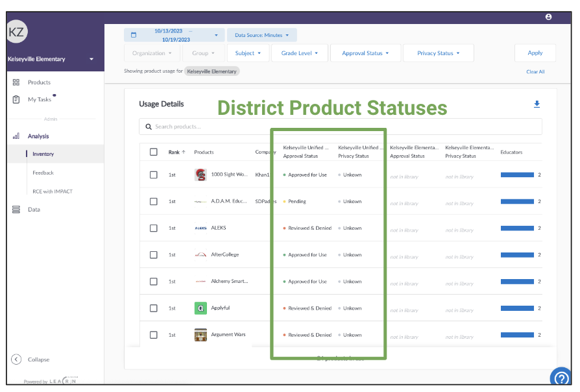Check the box for Alchemy Smart row
580x392 pixels.
154,281
